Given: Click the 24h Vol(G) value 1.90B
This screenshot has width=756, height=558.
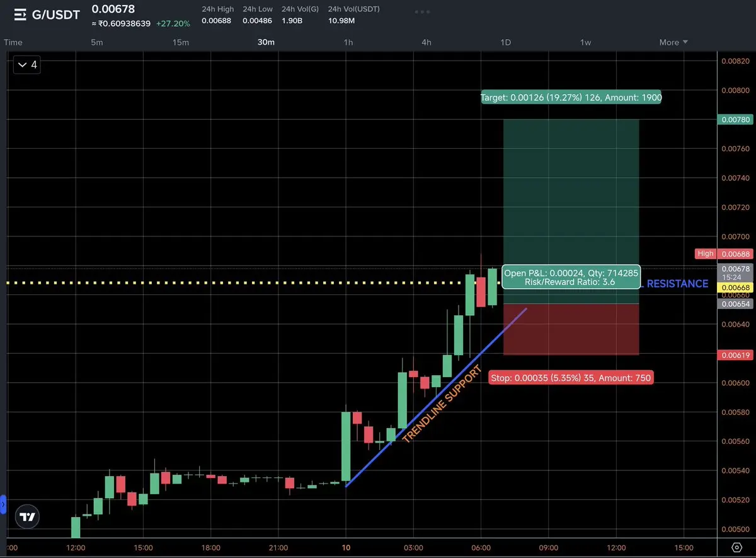Looking at the screenshot, I should click(292, 21).
